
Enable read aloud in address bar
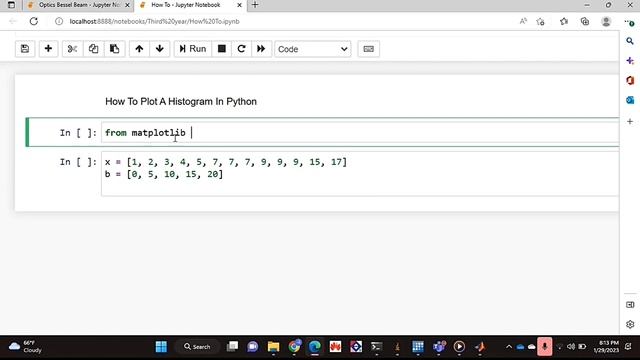click(x=523, y=21)
